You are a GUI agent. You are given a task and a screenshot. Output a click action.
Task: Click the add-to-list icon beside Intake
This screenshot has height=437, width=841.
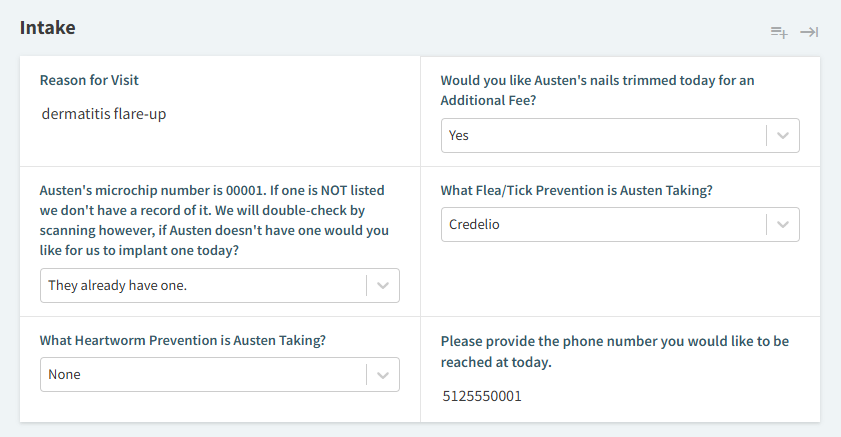[779, 33]
